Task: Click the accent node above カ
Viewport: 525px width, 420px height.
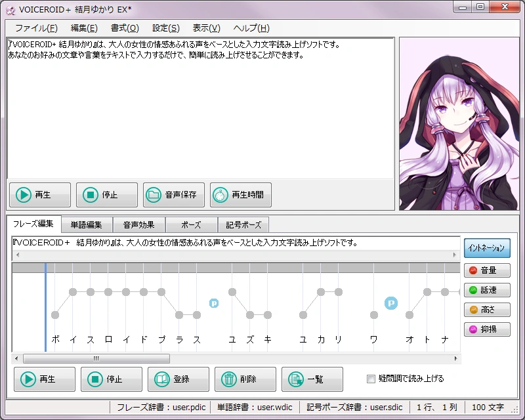Action: coord(321,292)
